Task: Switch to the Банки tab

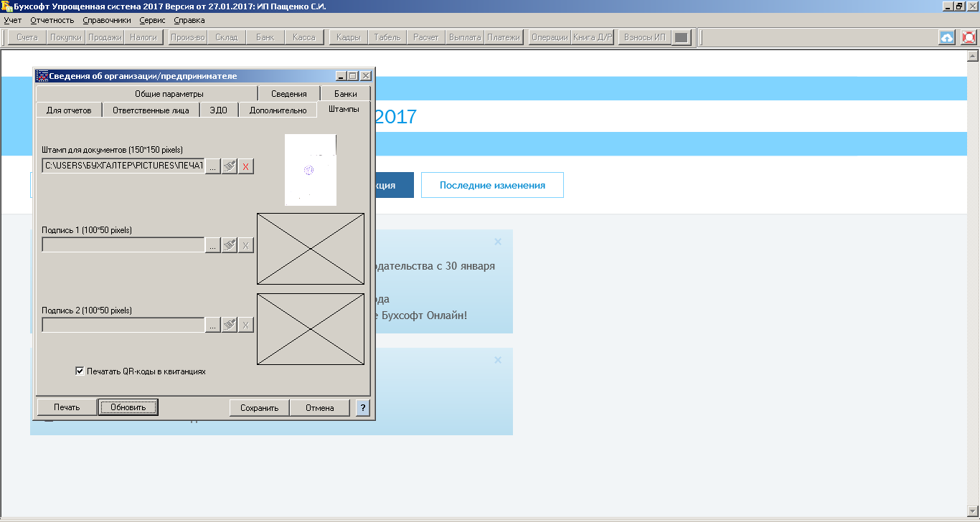Action: point(346,93)
